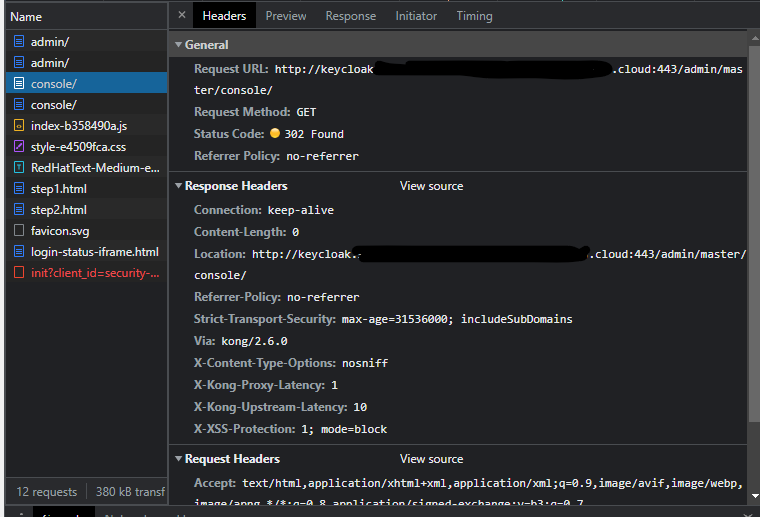Screen dimensions: 760x517
Task: Click the document icon beside first admin/ request
Action: tap(19, 42)
